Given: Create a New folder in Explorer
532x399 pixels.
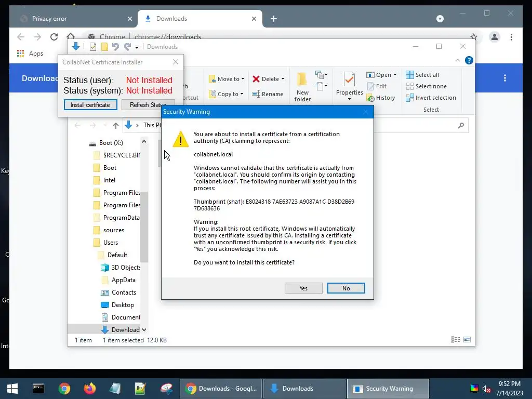Looking at the screenshot, I should tap(302, 87).
